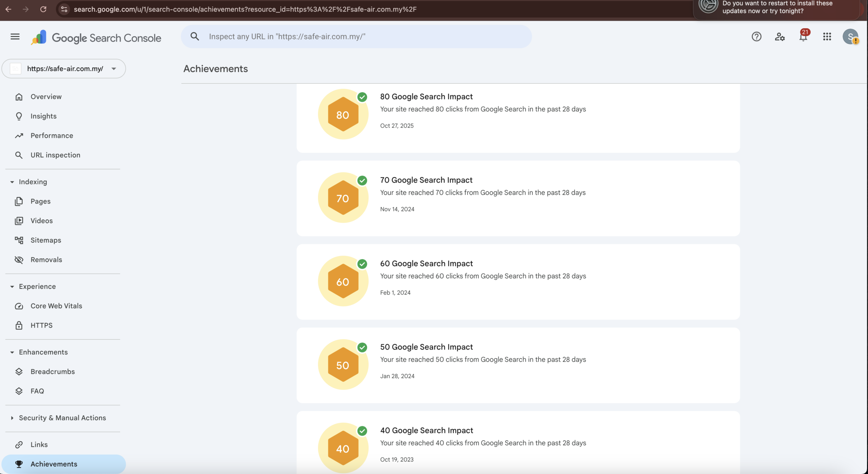Image resolution: width=868 pixels, height=474 pixels.
Task: Click the browser back arrow
Action: pyautogui.click(x=8, y=9)
